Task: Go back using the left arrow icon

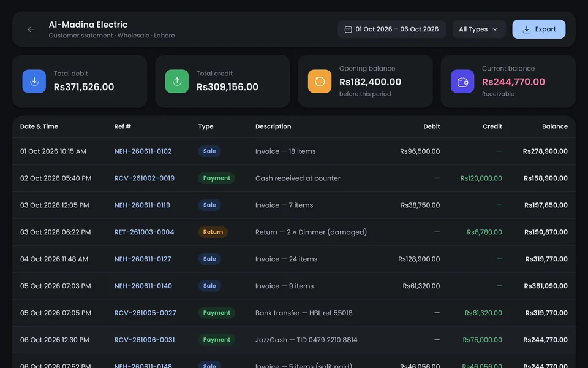Action: pos(31,29)
